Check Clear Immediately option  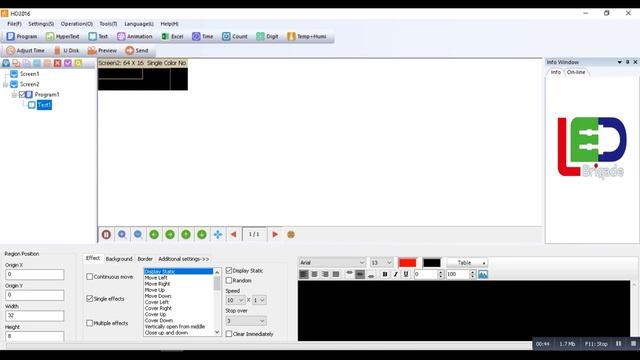[x=229, y=334]
